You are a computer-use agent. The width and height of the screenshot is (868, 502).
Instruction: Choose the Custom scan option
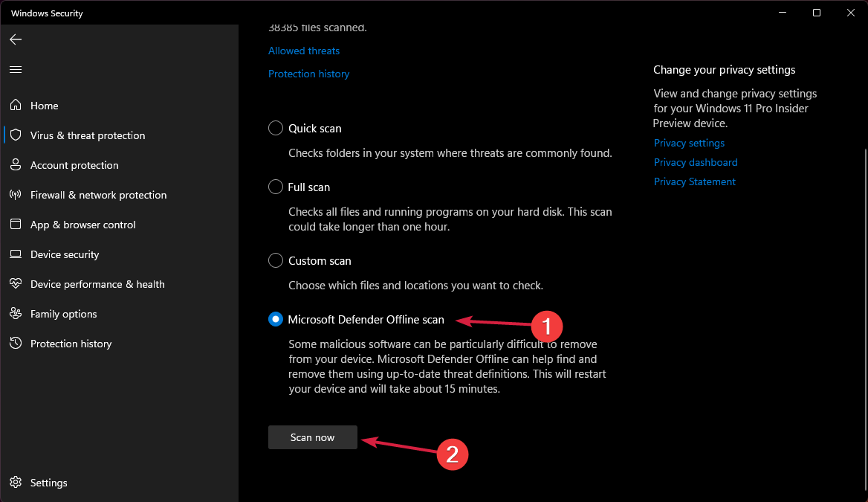pyautogui.click(x=275, y=260)
